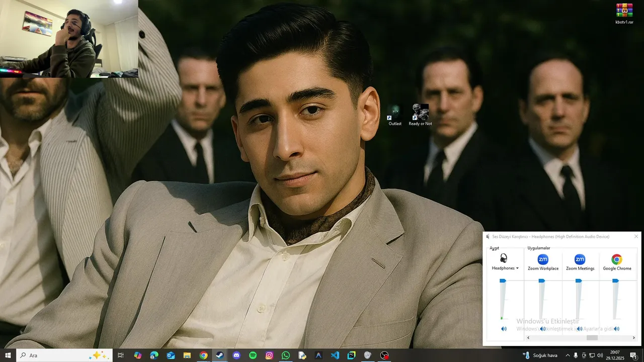Mute Zoom Meetings in the volume mixer
The image size is (644, 362).
(x=580, y=329)
